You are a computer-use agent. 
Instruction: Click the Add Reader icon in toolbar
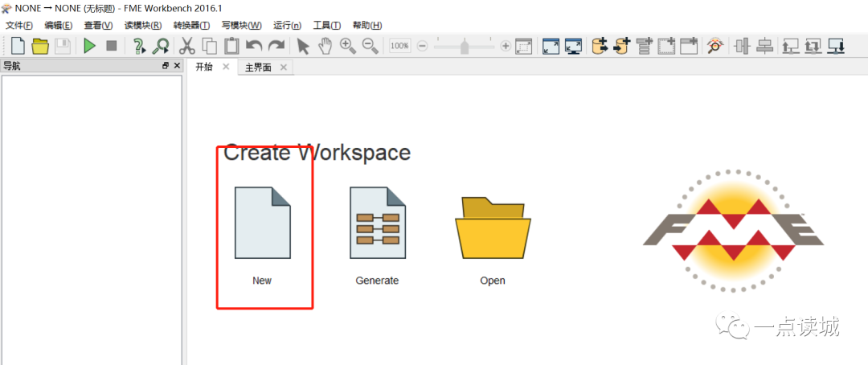[600, 46]
